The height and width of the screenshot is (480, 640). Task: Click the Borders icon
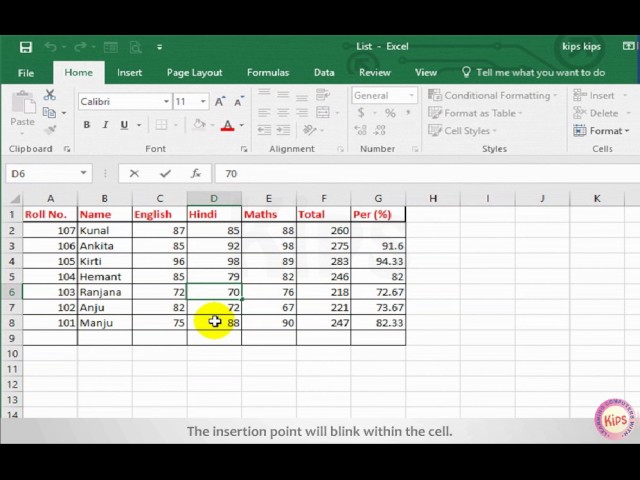[161, 125]
